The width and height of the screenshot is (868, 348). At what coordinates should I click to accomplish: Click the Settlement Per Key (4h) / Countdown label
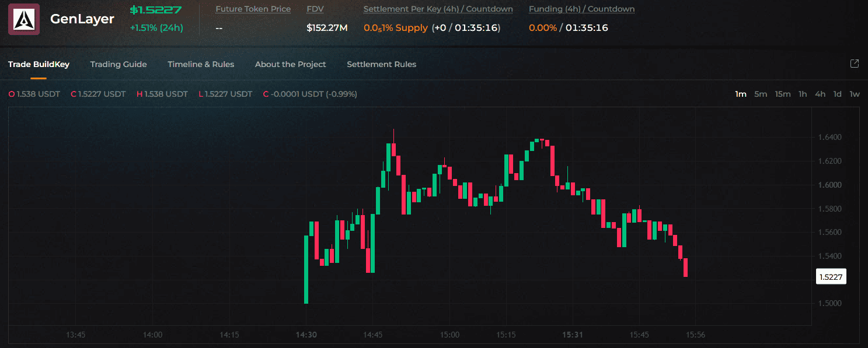(x=438, y=9)
